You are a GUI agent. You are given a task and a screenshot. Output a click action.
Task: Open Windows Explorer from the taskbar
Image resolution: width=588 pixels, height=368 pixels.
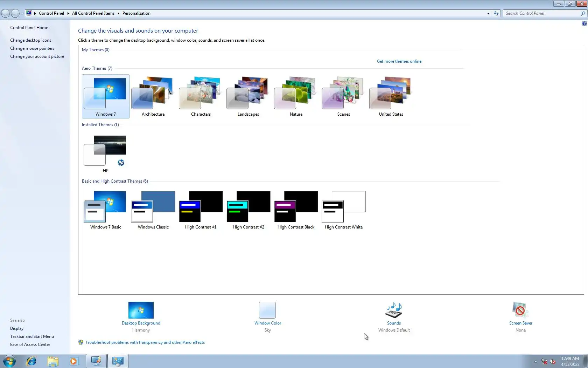(53, 361)
